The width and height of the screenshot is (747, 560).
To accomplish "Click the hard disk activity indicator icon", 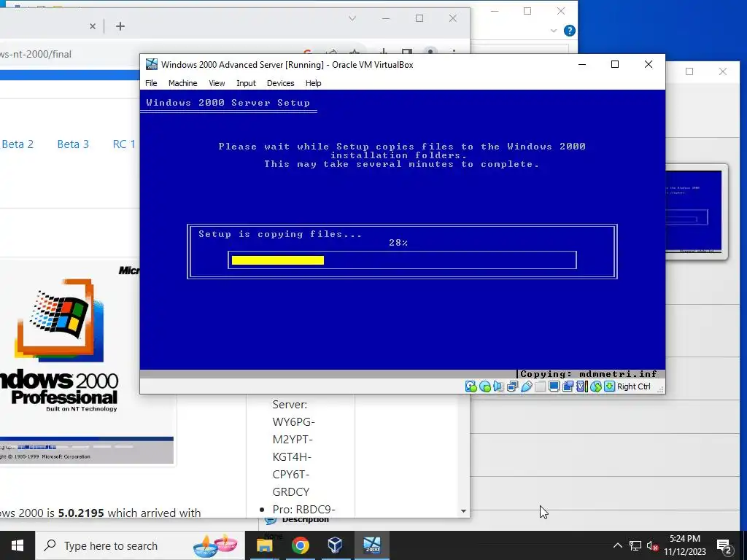I will (471, 386).
